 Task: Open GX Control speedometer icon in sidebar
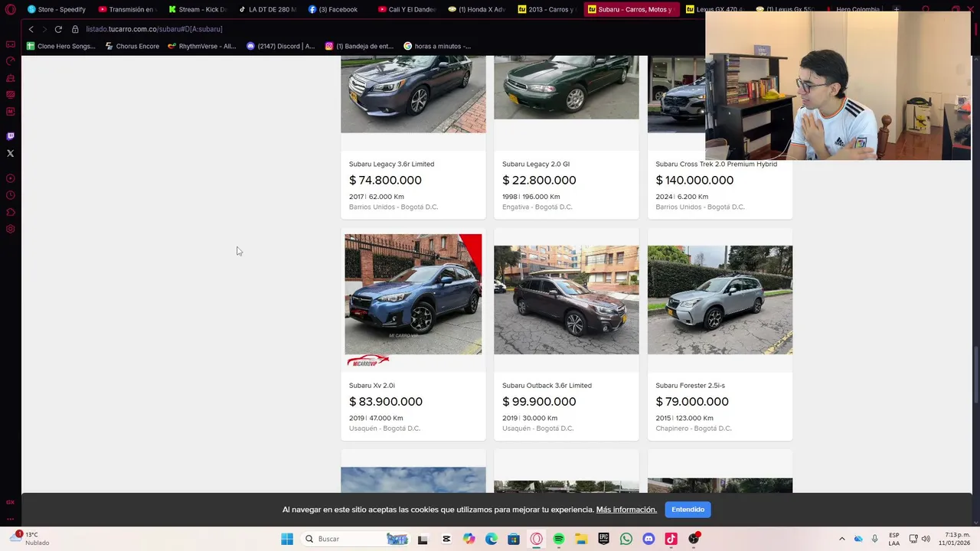(10, 61)
